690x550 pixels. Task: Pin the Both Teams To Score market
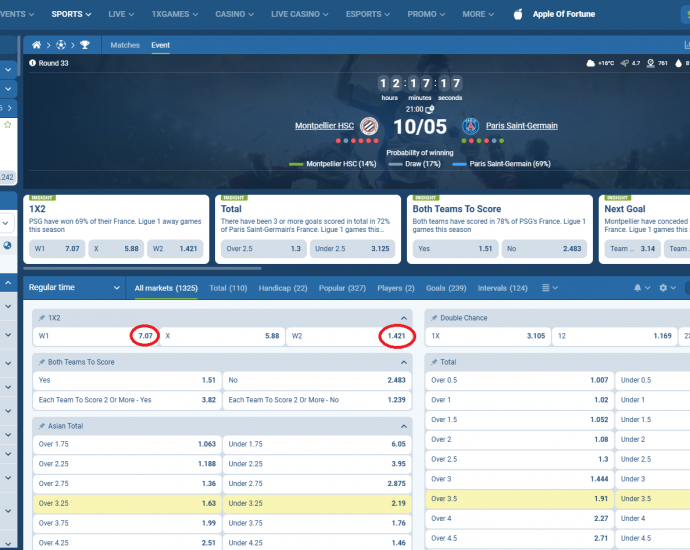pos(42,362)
